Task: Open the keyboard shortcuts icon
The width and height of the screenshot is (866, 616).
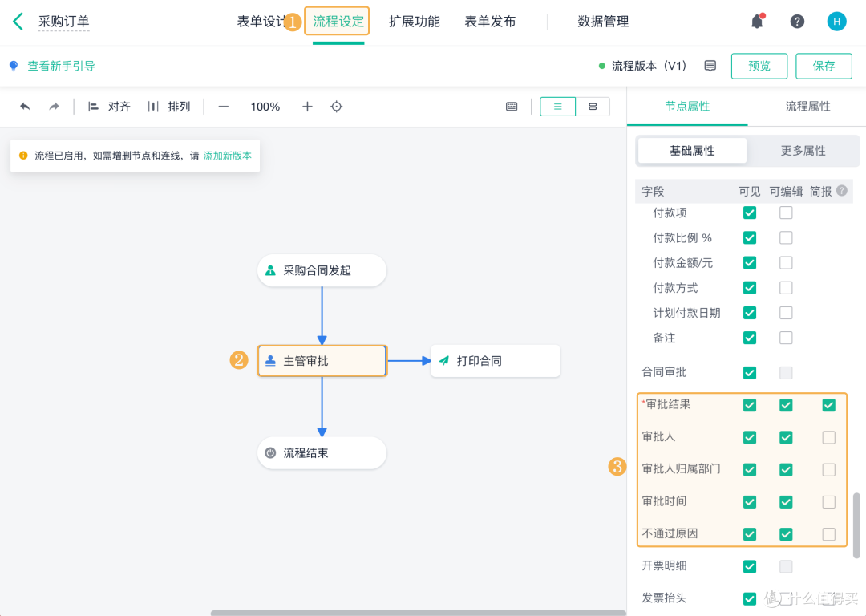Action: 512,107
